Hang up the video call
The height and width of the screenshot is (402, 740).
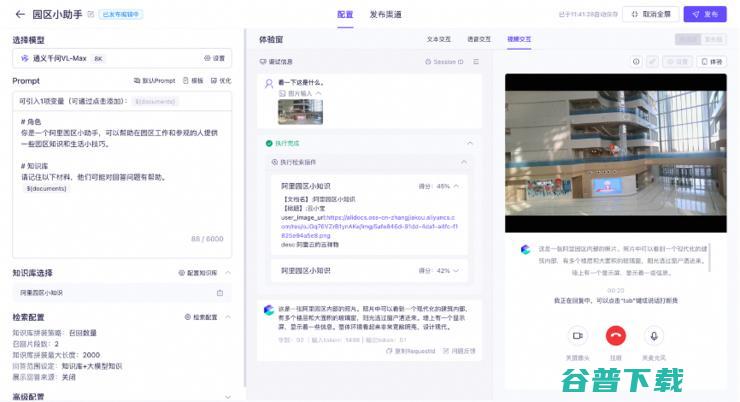point(615,336)
